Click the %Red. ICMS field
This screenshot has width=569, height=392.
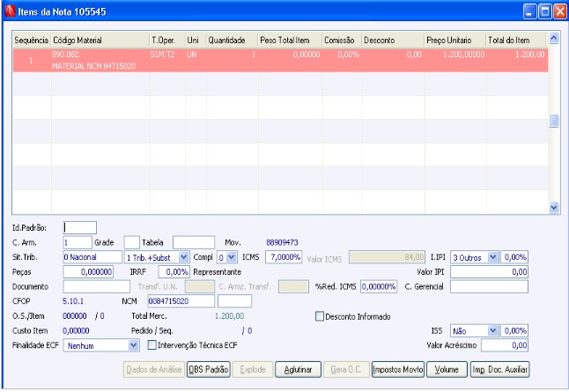click(379, 286)
